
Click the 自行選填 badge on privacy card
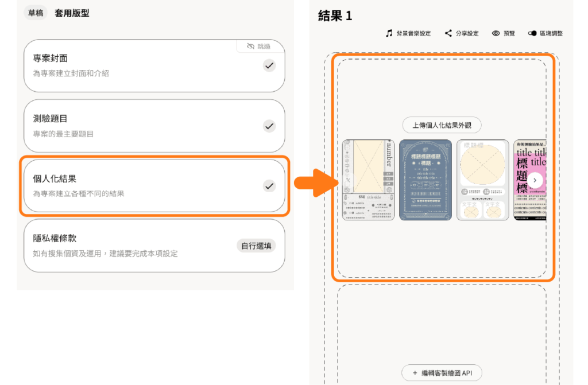(x=256, y=246)
